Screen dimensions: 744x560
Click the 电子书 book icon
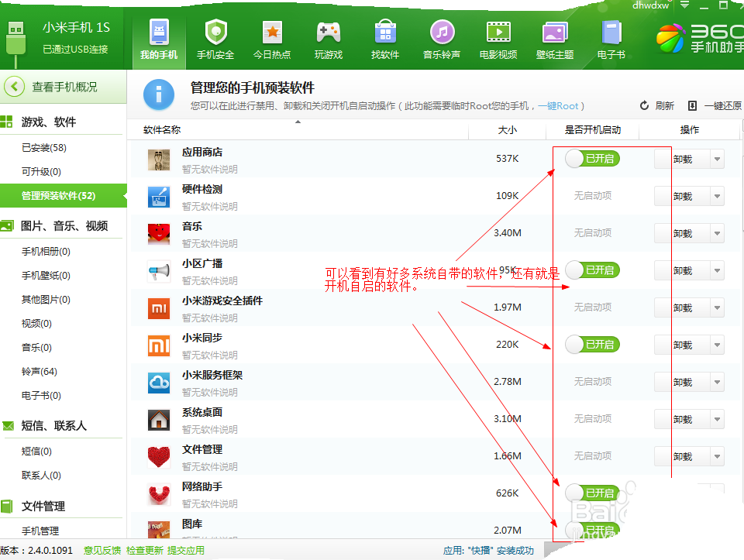pos(611,33)
